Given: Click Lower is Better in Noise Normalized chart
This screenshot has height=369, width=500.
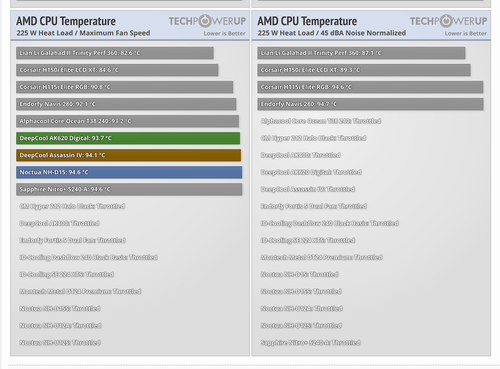Looking at the screenshot, I should coord(466,33).
